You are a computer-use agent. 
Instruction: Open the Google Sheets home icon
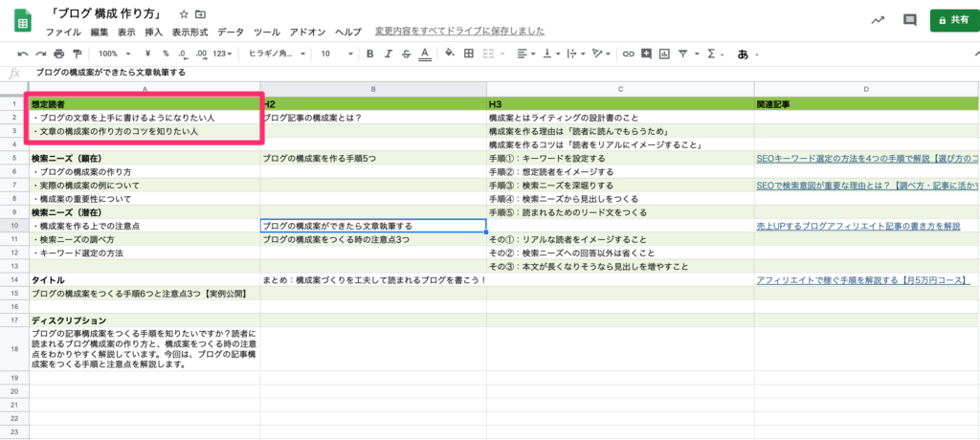[23, 21]
